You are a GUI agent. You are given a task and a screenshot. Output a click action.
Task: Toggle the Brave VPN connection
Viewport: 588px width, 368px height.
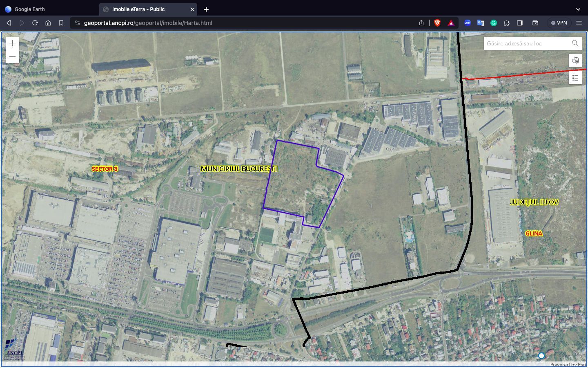[559, 23]
